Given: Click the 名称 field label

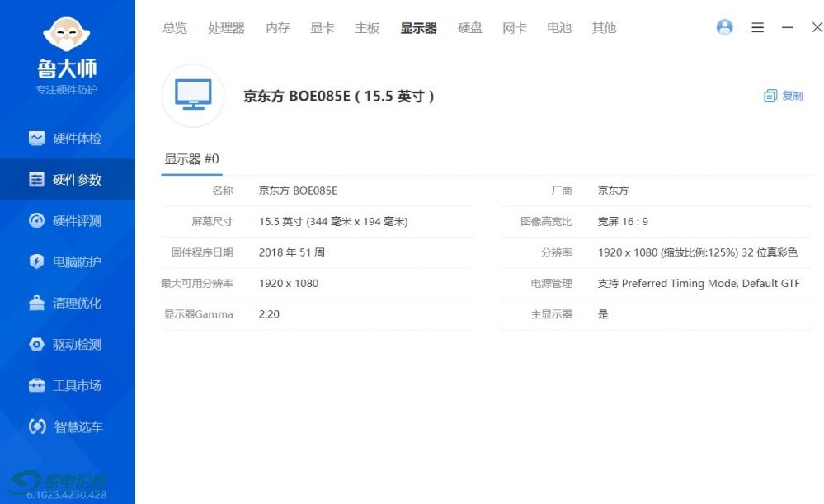Looking at the screenshot, I should pyautogui.click(x=223, y=191).
